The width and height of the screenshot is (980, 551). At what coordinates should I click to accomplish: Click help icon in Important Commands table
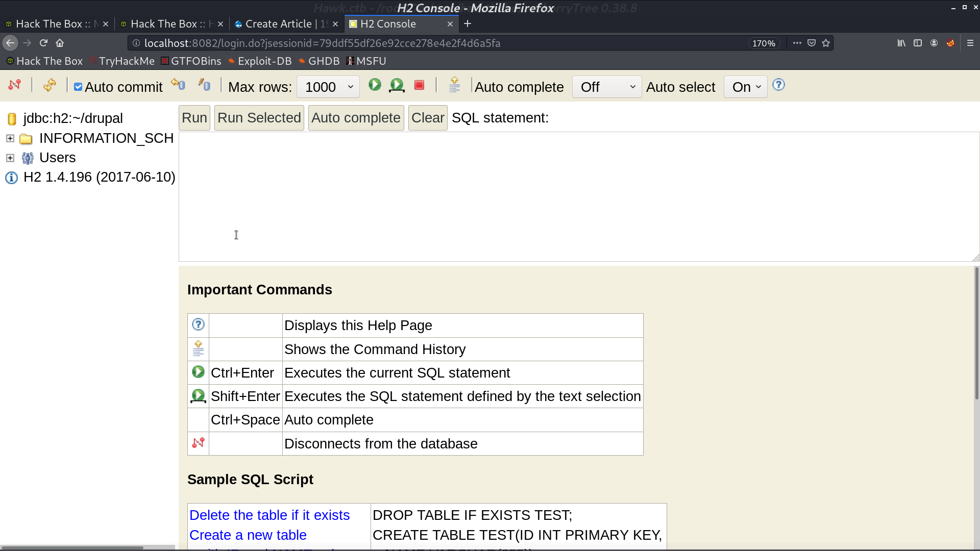198,324
